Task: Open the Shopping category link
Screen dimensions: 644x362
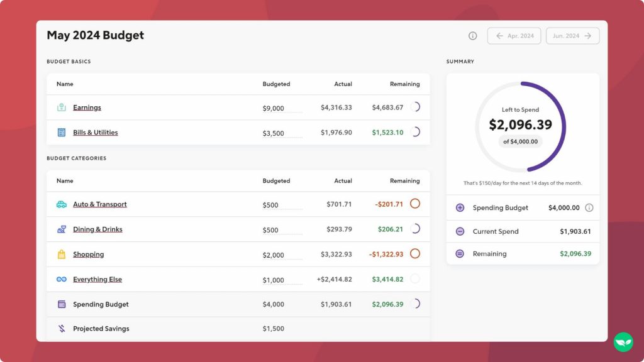Action: 88,254
